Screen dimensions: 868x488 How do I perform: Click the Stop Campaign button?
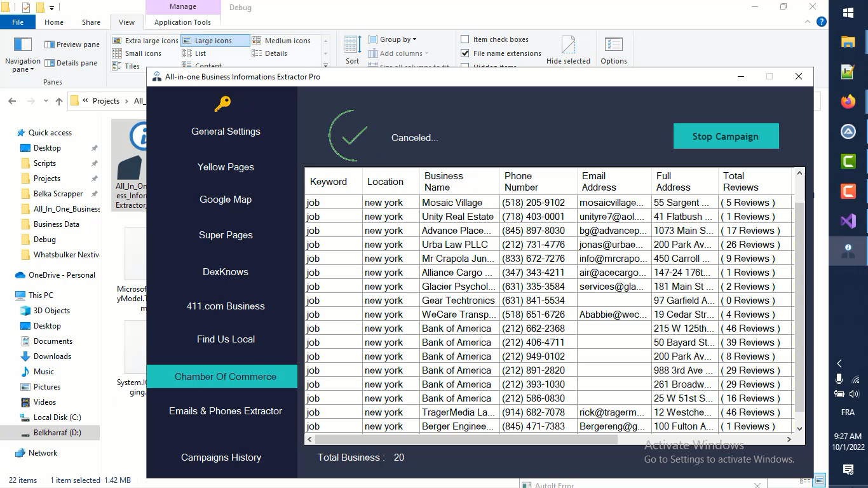tap(726, 135)
